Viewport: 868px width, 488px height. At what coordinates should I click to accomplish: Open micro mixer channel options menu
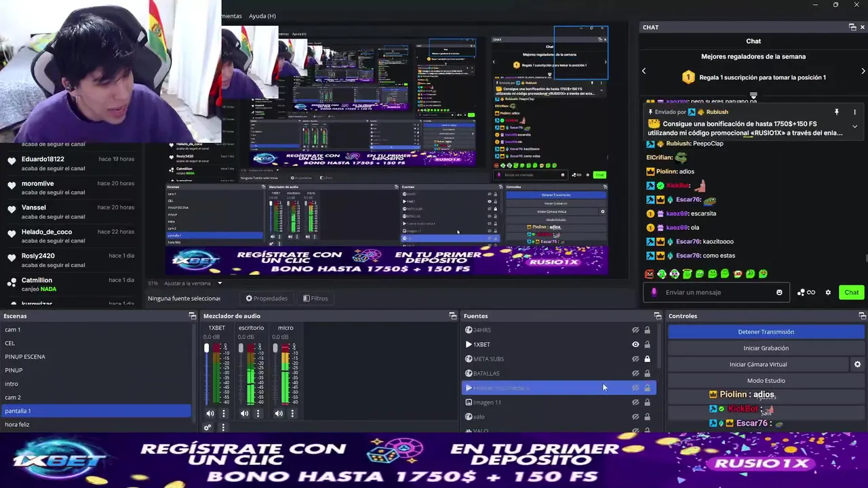(292, 413)
